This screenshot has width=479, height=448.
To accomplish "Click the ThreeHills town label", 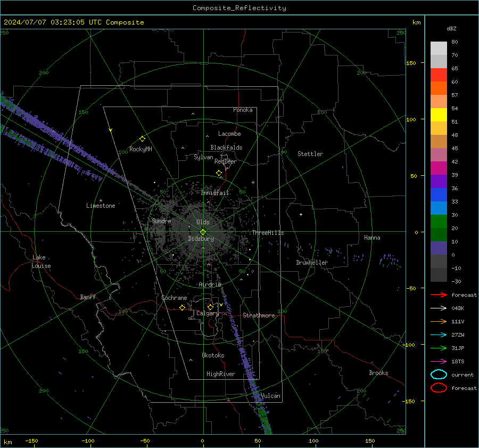I will pos(268,233).
